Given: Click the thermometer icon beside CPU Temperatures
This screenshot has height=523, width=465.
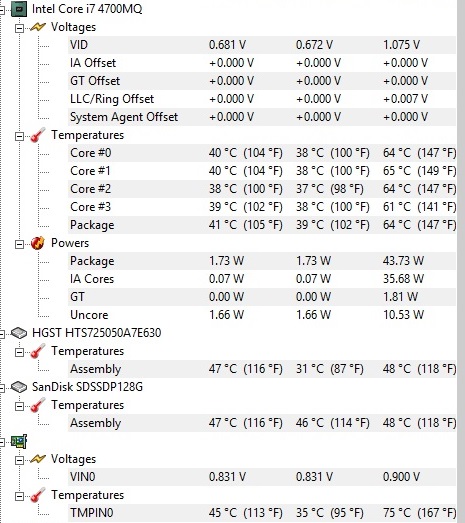Looking at the screenshot, I should click(x=37, y=135).
